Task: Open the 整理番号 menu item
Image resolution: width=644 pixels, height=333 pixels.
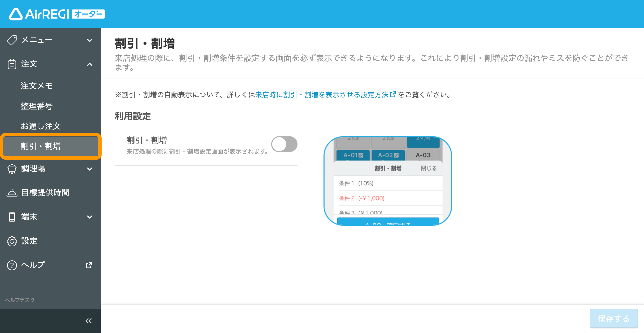Action: (x=50, y=106)
